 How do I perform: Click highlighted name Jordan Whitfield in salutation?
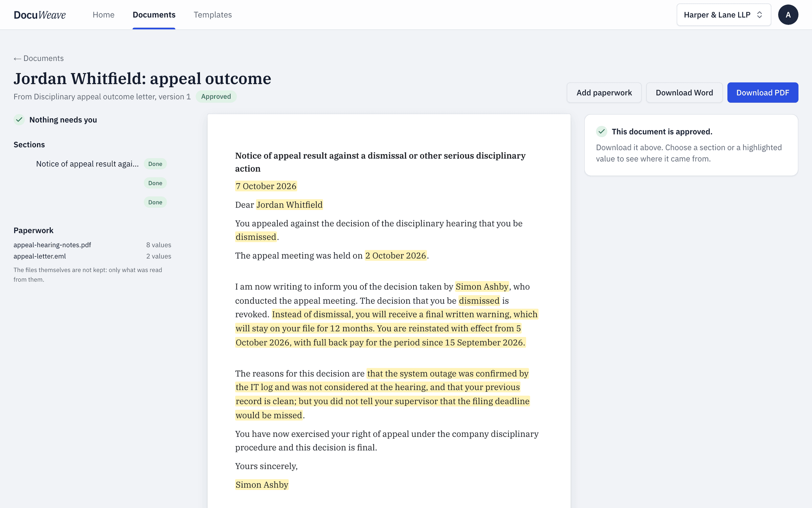[x=289, y=205]
